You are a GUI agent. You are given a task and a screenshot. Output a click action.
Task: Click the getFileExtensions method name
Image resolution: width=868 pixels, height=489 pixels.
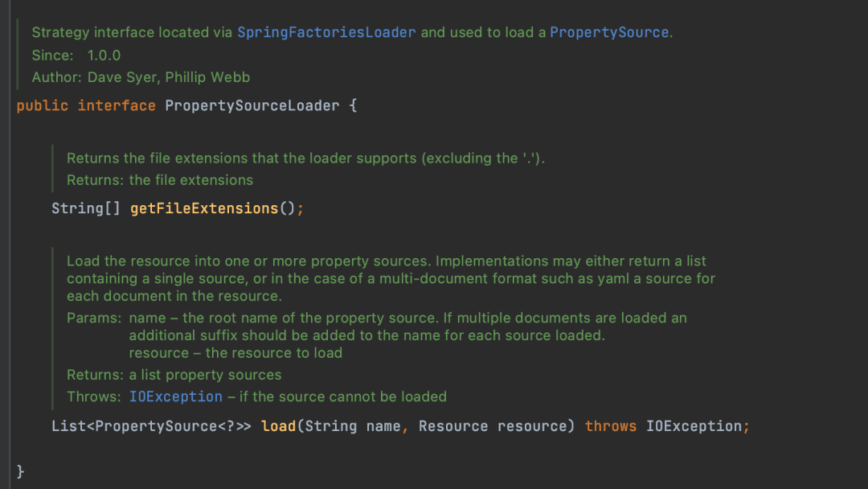[x=204, y=209]
